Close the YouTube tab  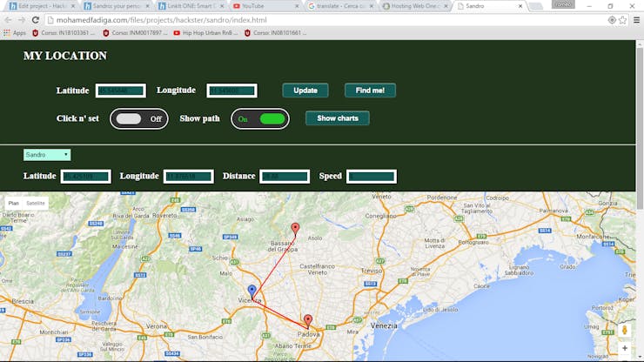[x=297, y=6]
